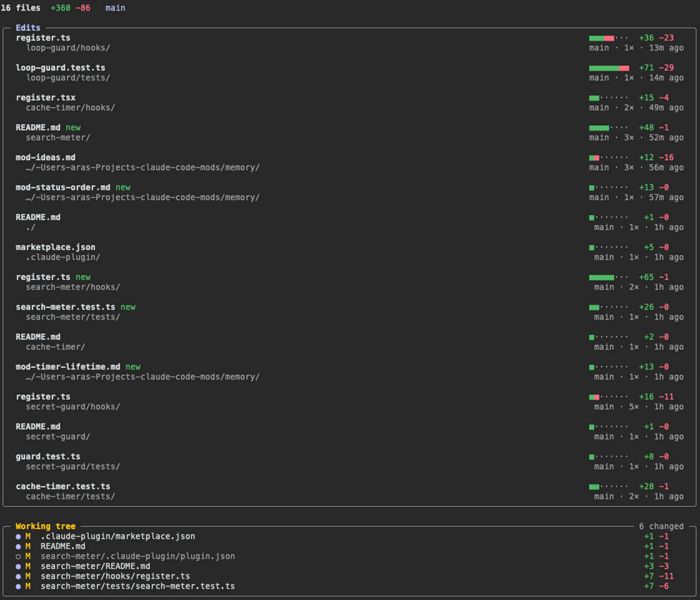700x600 pixels.
Task: Click the +48 -1 diff bar
Action: point(609,128)
